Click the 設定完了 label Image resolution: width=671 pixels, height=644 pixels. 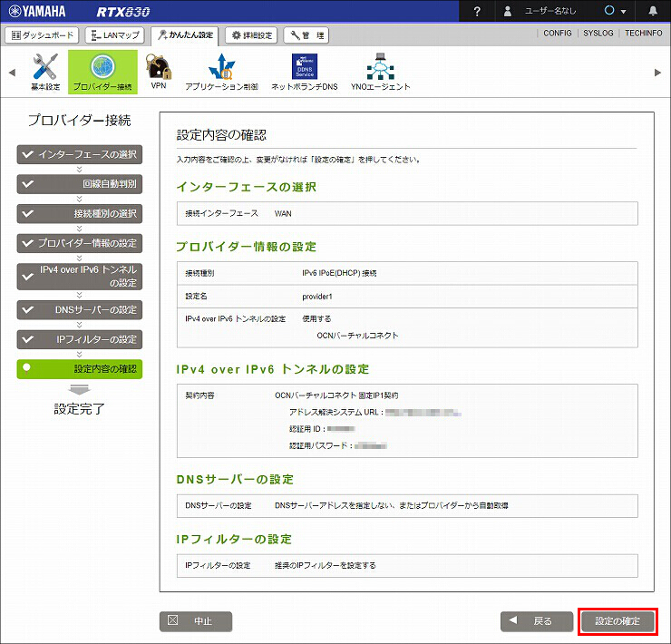point(80,409)
